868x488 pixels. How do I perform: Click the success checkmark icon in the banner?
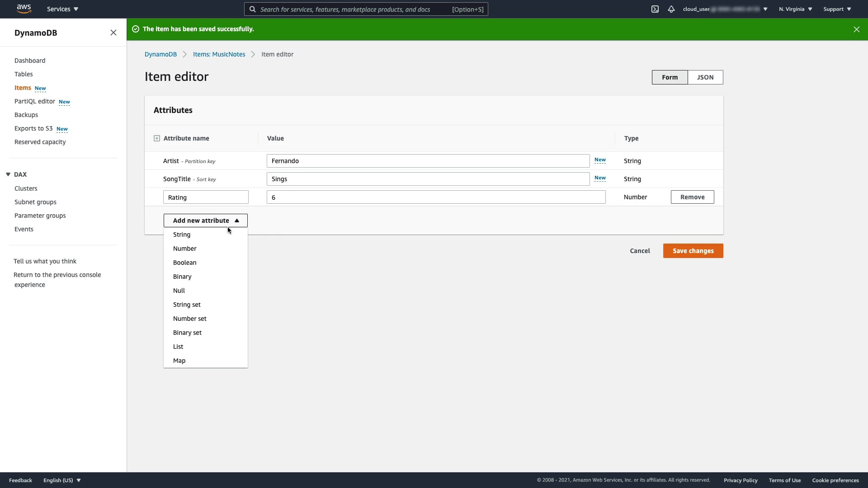pyautogui.click(x=136, y=29)
